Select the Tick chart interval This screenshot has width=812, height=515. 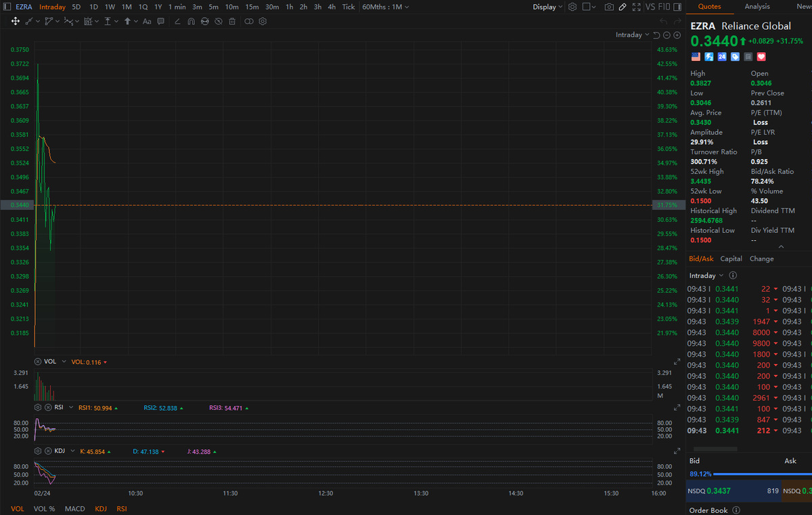click(x=348, y=7)
